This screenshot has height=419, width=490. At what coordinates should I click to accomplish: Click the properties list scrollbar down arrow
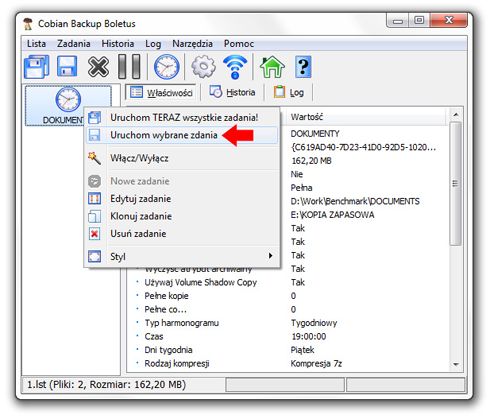pos(456,365)
